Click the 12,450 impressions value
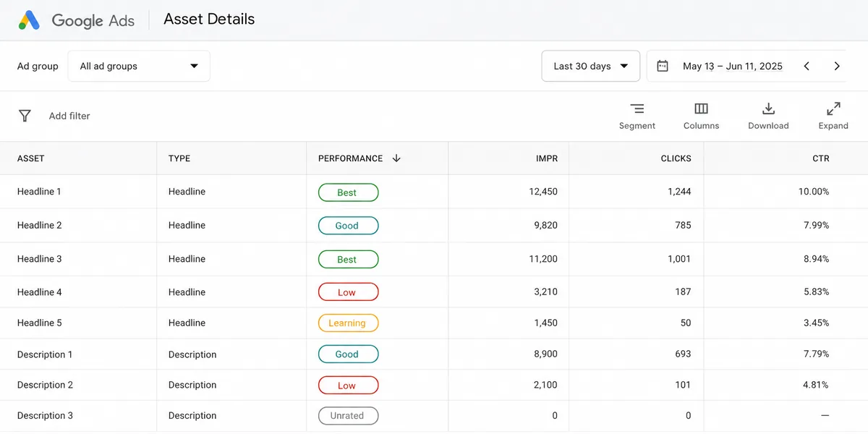The image size is (868, 434). [543, 192]
